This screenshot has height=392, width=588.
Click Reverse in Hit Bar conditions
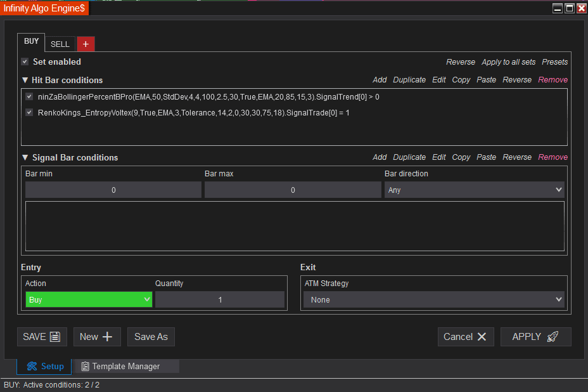pos(517,80)
